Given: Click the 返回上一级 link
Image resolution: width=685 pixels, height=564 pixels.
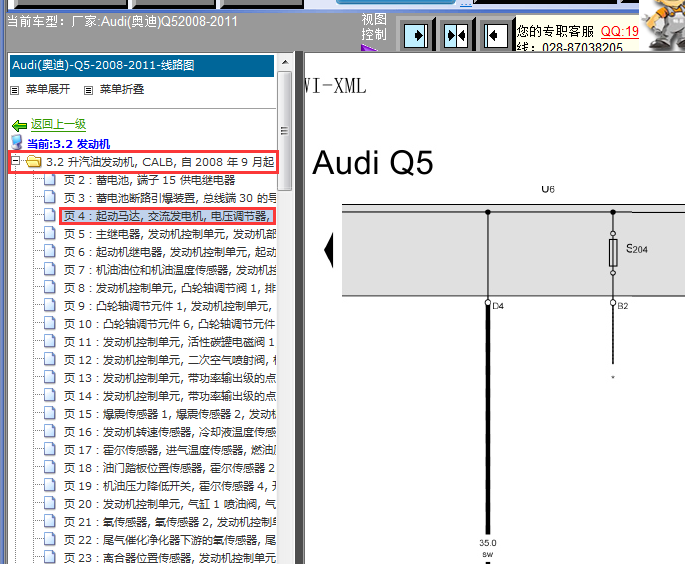Looking at the screenshot, I should click(x=58, y=125).
